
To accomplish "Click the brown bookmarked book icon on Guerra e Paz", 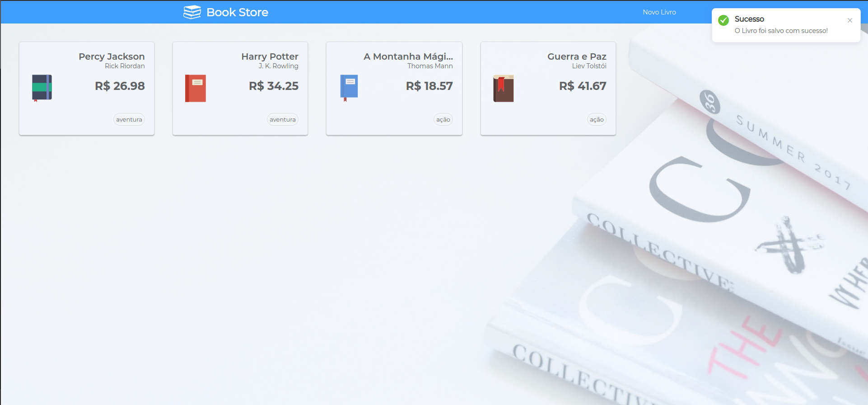I will [x=504, y=88].
